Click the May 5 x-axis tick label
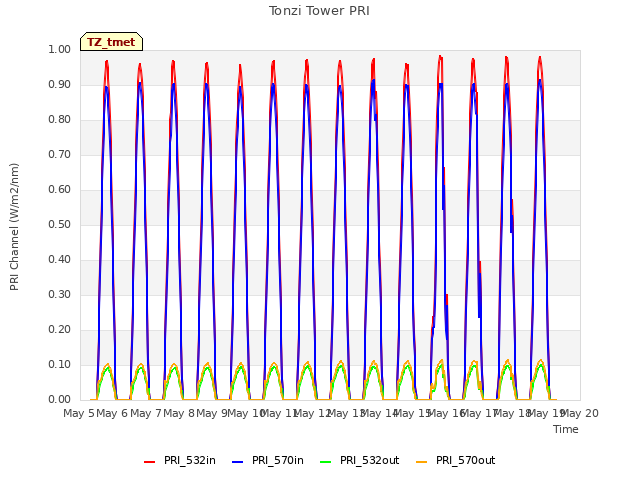 coord(78,413)
